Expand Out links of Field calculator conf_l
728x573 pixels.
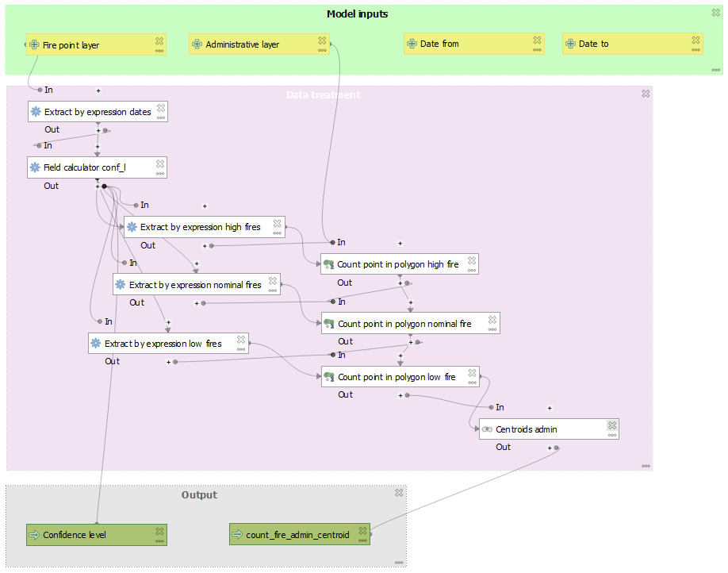[97, 187]
